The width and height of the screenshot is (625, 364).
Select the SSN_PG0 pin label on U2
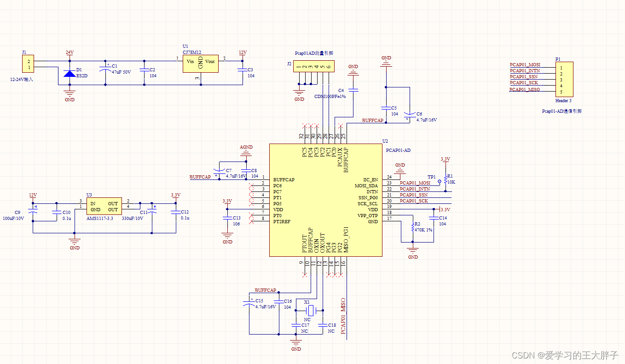[368, 198]
